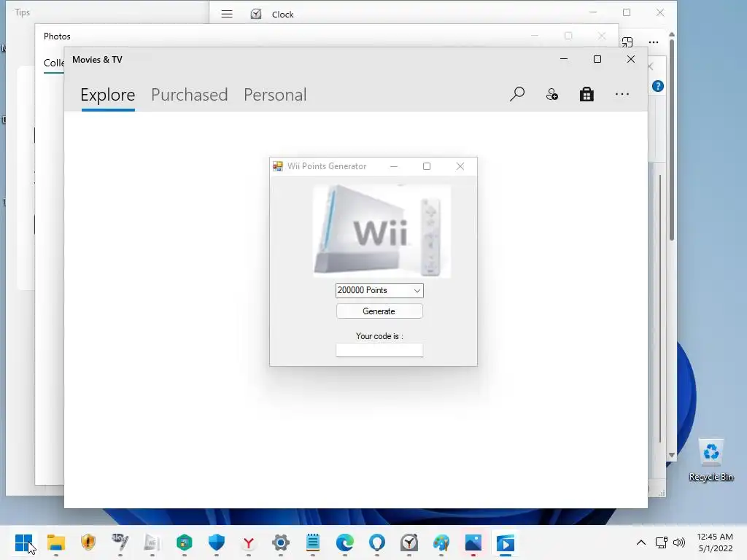
Task: Maximize the Movies & TV window
Action: click(x=597, y=59)
